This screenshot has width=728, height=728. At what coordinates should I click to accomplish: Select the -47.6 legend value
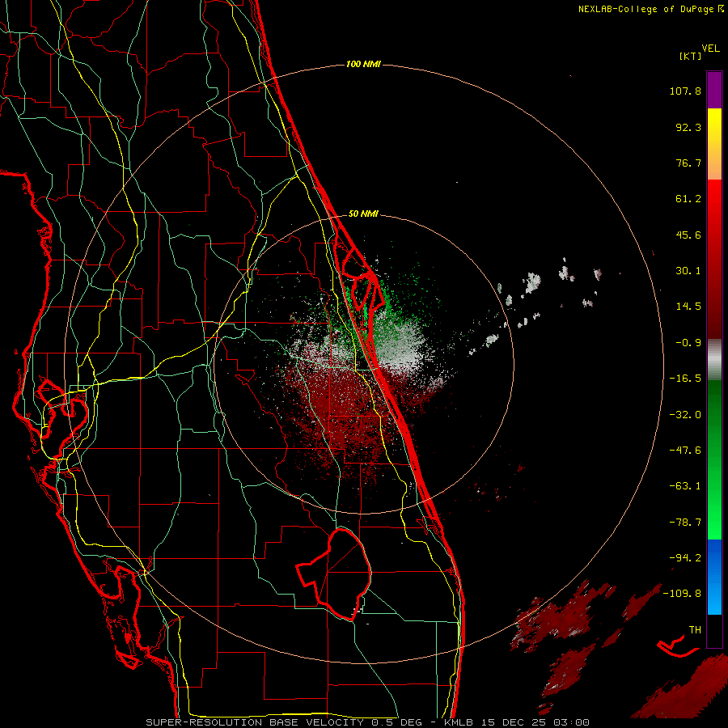click(685, 451)
